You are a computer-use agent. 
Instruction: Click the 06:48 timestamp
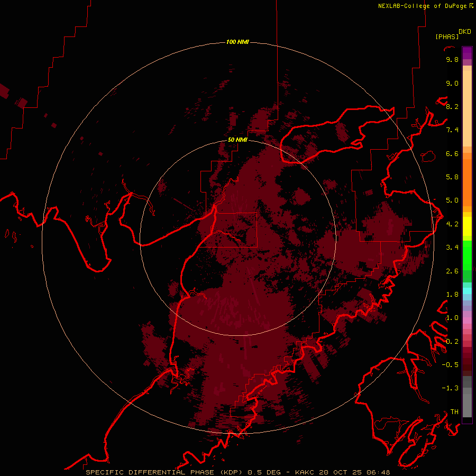click(378, 472)
